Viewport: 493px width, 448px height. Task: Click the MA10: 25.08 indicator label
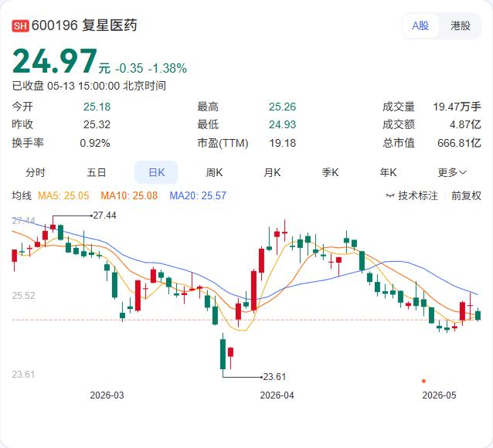pos(129,195)
